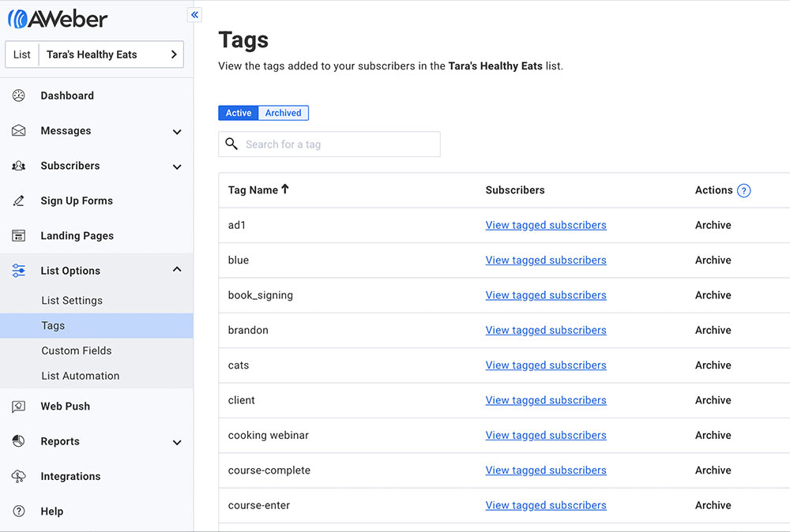
Task: Open Custom Fields under List Options
Action: click(x=77, y=350)
